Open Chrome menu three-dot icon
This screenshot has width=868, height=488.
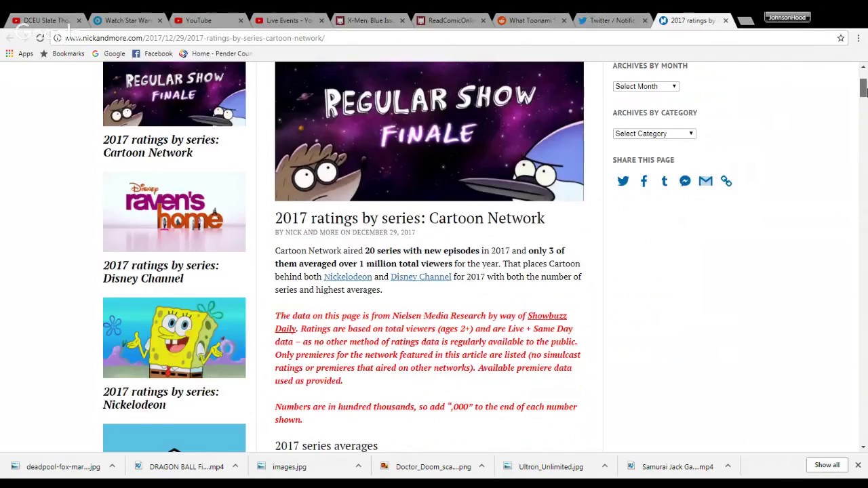click(859, 38)
